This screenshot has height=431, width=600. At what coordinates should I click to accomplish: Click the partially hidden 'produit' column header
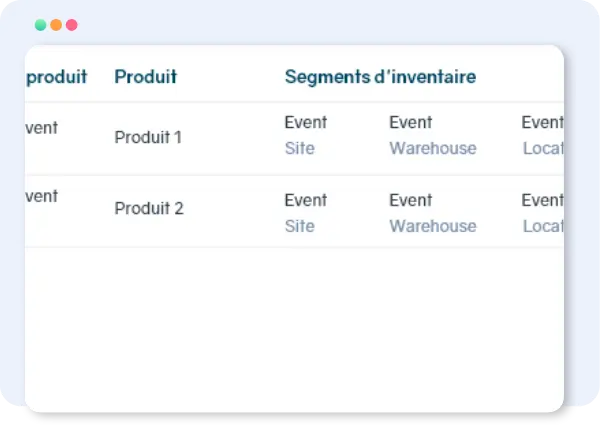coord(56,76)
